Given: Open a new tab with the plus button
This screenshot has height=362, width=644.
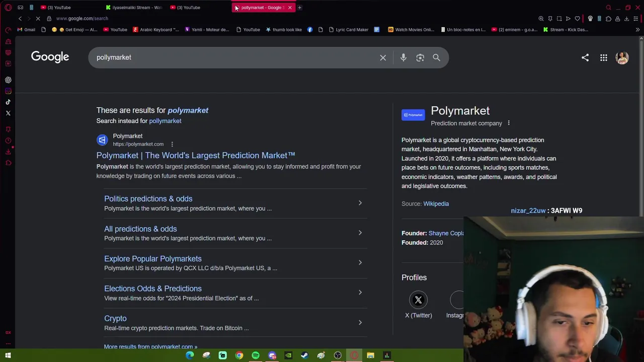Looking at the screenshot, I should coord(299,8).
